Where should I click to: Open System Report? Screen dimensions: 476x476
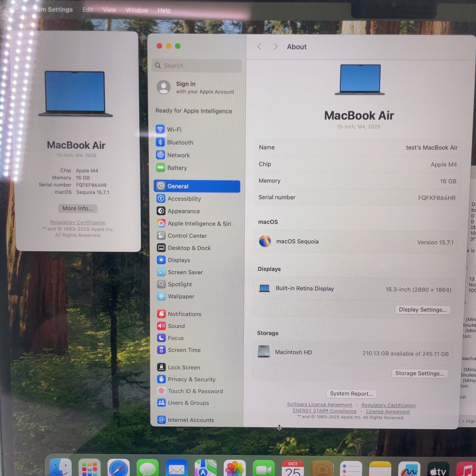tap(351, 394)
